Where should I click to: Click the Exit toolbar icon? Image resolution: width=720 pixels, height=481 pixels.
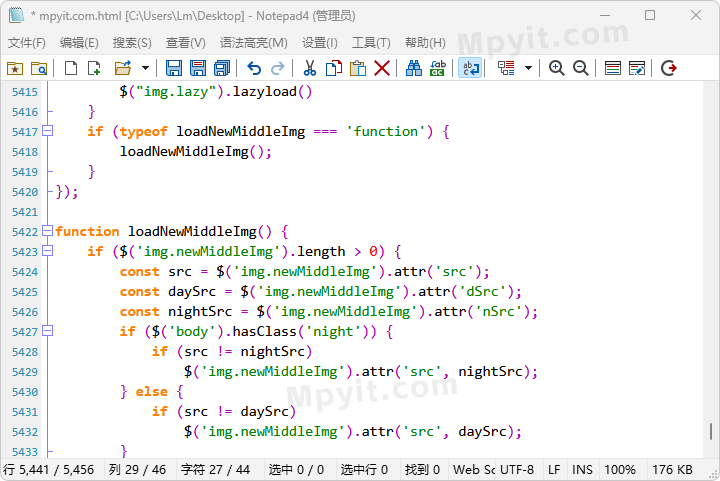[669, 68]
